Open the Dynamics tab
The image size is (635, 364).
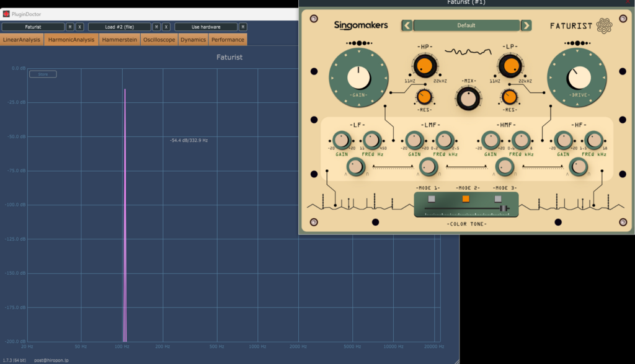coord(193,40)
